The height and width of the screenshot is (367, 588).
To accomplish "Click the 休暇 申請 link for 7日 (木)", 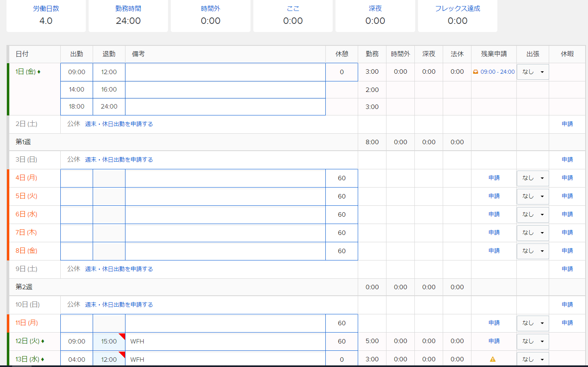I will (567, 233).
